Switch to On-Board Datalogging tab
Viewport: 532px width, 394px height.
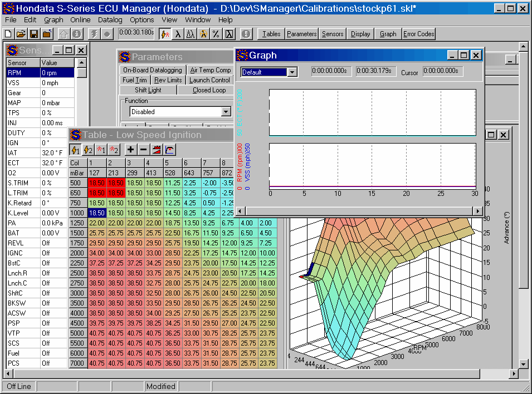tap(152, 70)
